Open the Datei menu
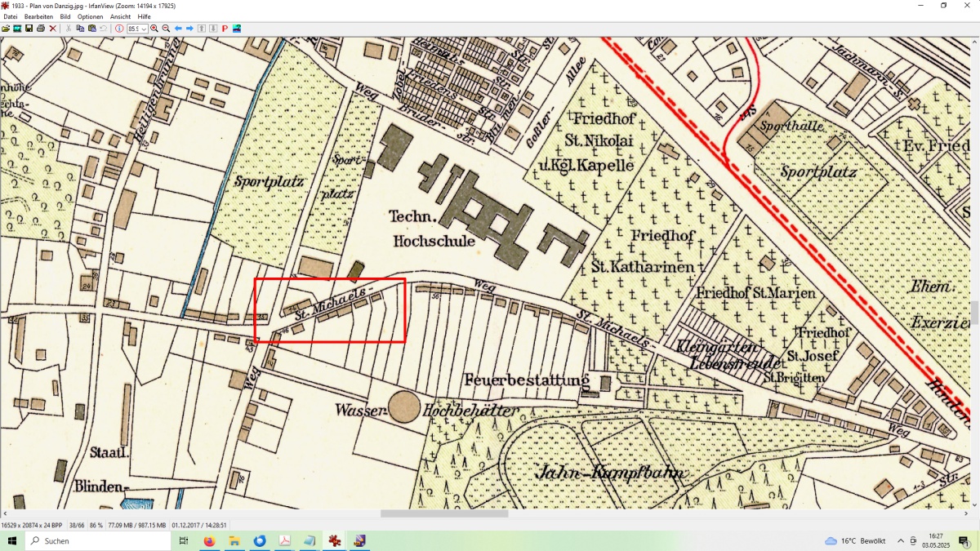 click(x=10, y=16)
